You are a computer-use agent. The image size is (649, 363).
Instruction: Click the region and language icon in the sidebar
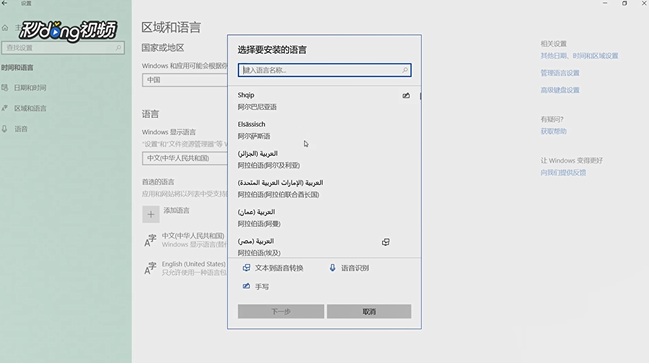[x=5, y=108]
